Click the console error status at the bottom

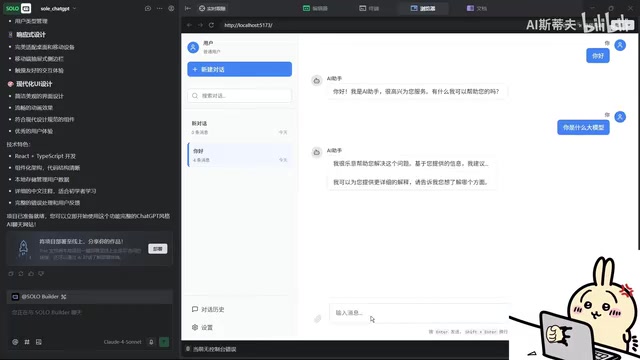click(x=211, y=349)
